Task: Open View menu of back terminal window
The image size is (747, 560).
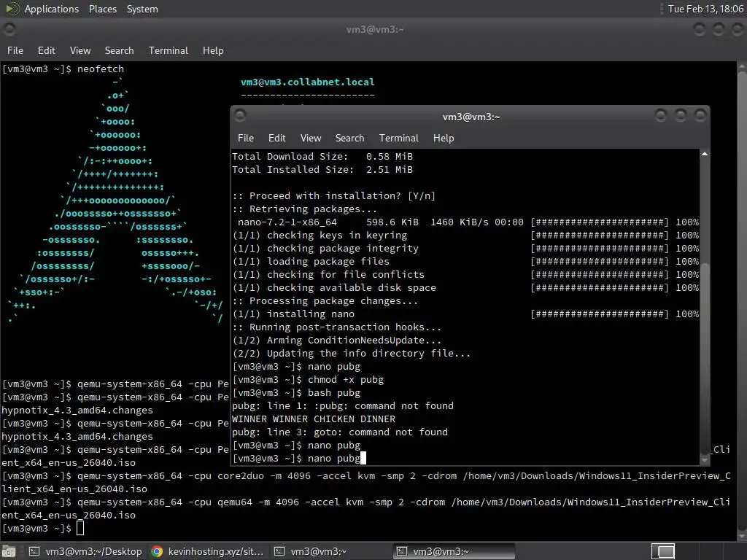Action: coord(80,50)
